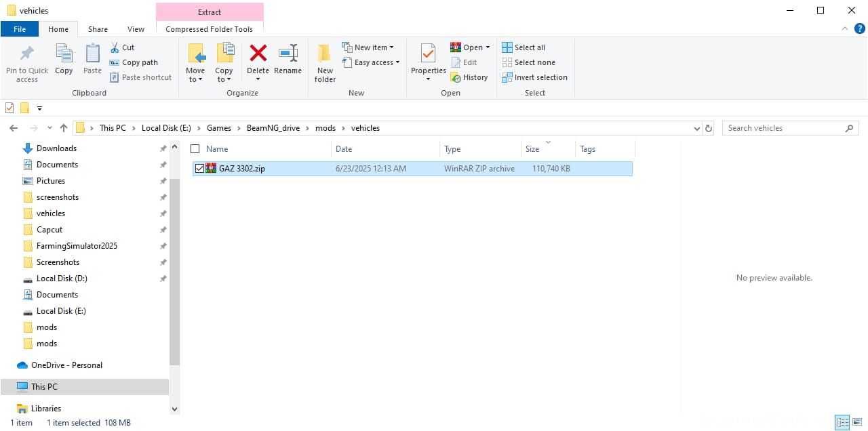
Task: Click the Edit icon in Open group
Action: tap(456, 62)
